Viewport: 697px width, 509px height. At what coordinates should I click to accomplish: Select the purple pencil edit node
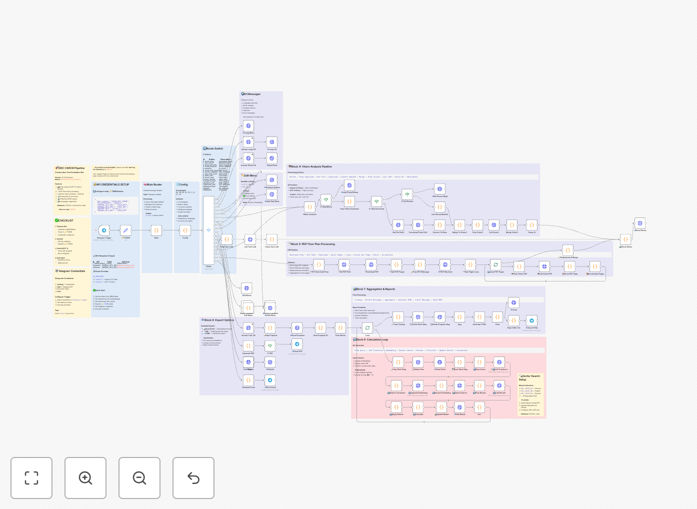point(126,230)
